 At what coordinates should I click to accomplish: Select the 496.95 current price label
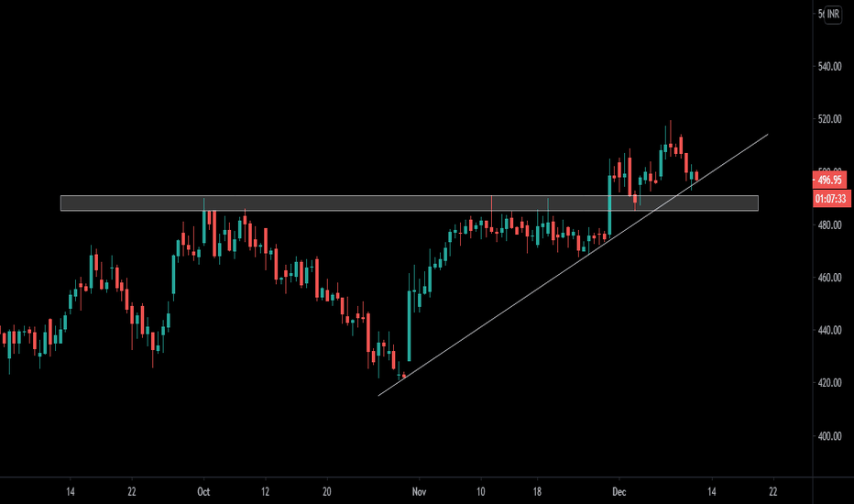829,180
